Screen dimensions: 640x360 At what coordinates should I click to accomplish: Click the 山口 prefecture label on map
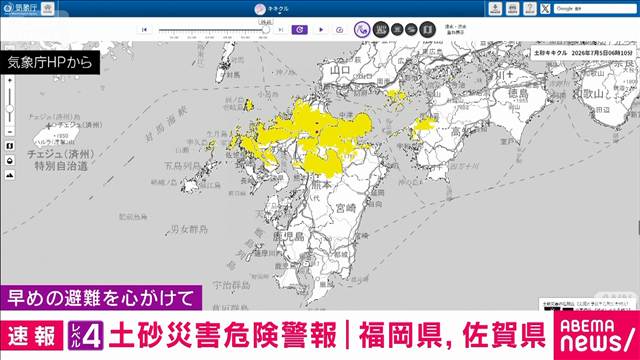tap(340, 70)
